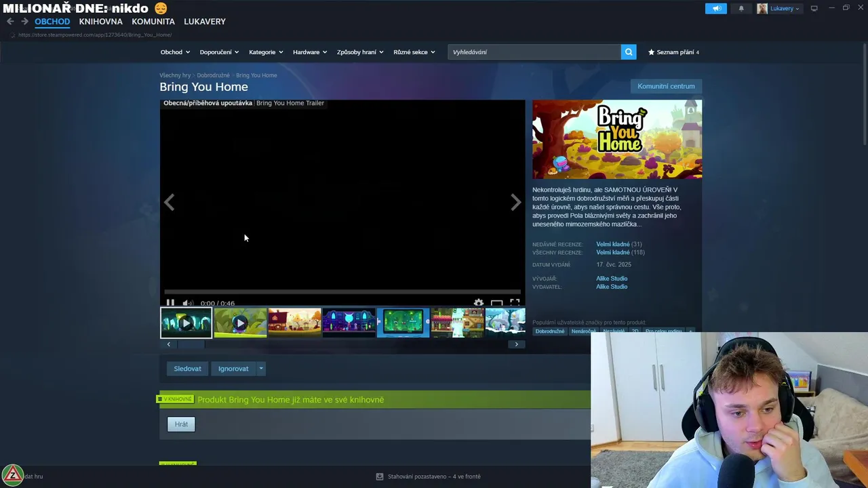868x488 pixels.
Task: Open developer Alike Studio link
Action: [x=612, y=279]
